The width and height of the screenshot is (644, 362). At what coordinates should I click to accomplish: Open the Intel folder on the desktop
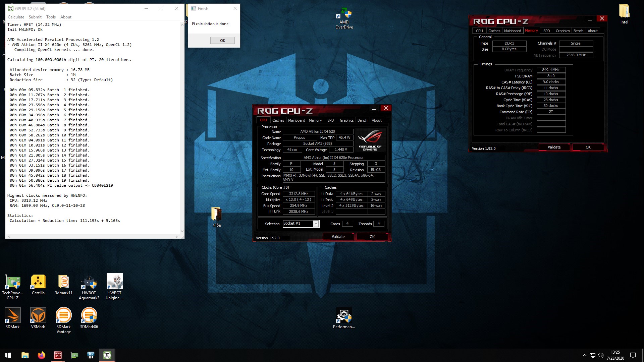[x=624, y=14]
